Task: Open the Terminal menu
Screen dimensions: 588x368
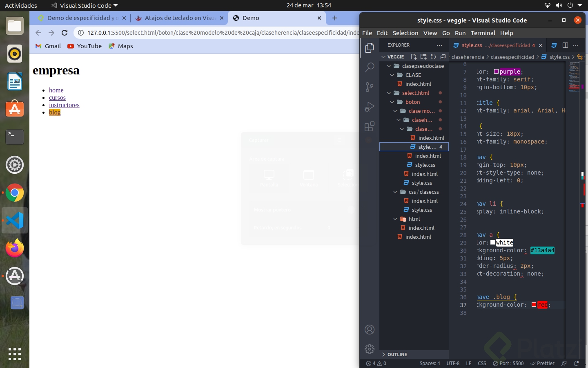Action: [483, 33]
